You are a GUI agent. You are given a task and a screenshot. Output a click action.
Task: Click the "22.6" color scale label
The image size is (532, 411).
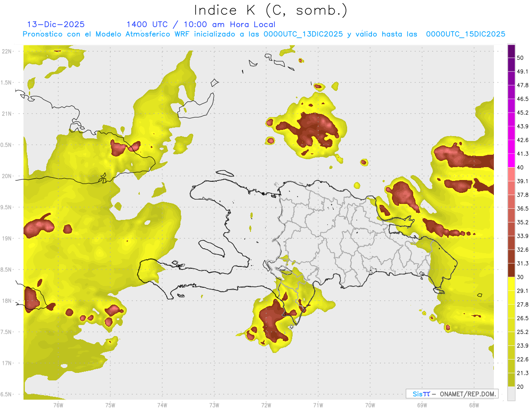pyautogui.click(x=523, y=360)
